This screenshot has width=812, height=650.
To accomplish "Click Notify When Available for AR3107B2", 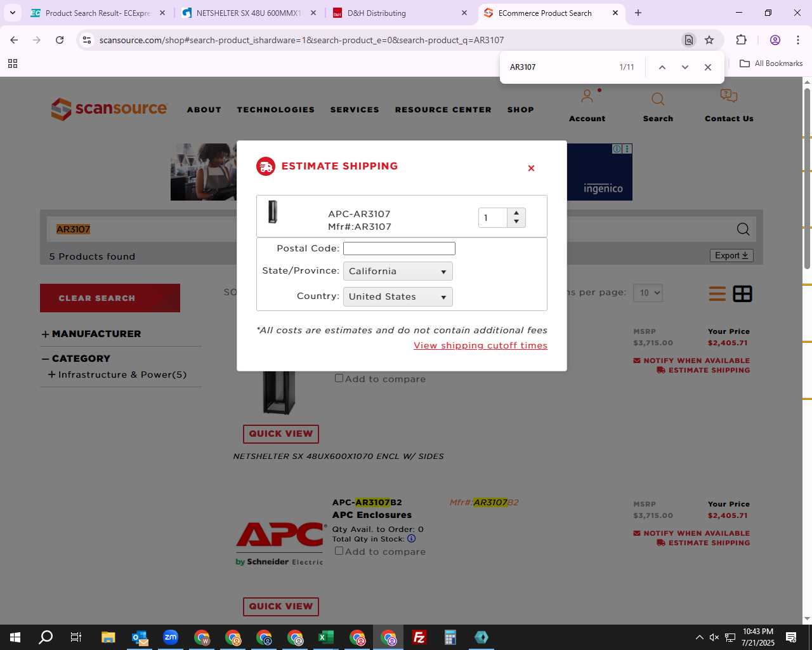I will (691, 533).
